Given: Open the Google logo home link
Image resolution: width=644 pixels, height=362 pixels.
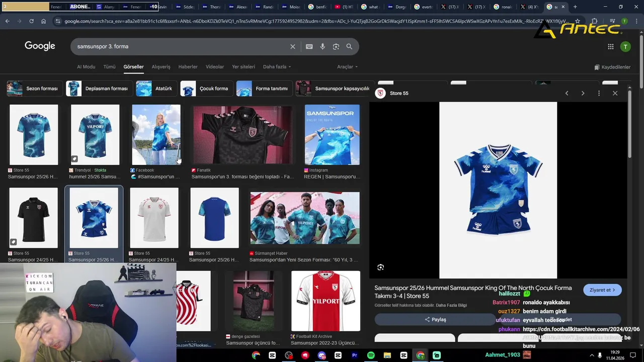Looking at the screenshot, I should (x=40, y=46).
